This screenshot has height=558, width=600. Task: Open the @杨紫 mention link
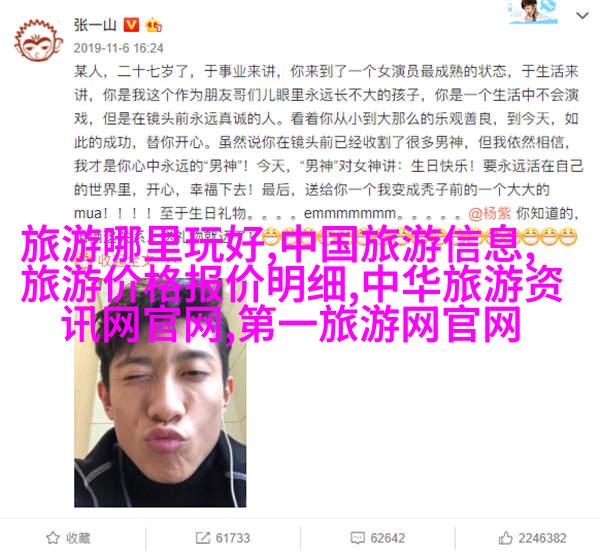coord(489,213)
